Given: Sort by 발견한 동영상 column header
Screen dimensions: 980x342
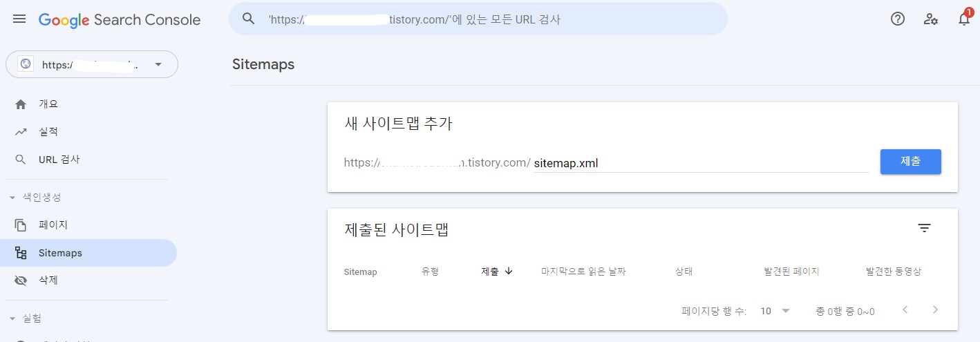Looking at the screenshot, I should point(893,272).
